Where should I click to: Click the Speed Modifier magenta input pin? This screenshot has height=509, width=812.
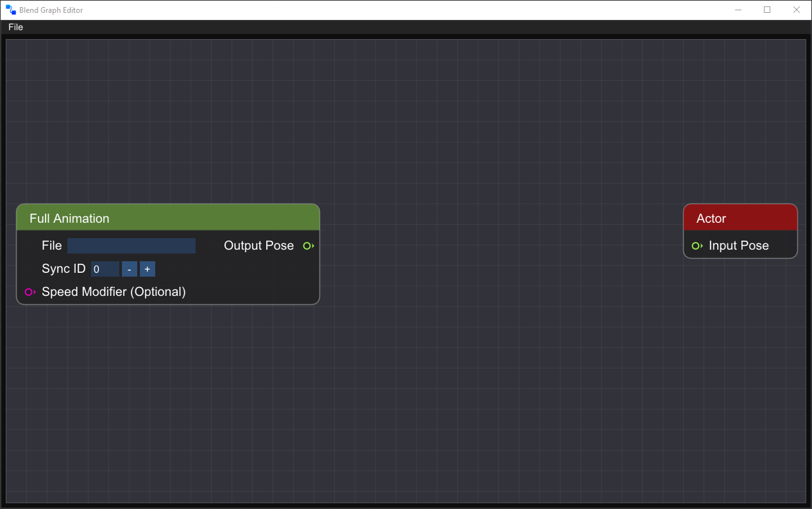30,292
